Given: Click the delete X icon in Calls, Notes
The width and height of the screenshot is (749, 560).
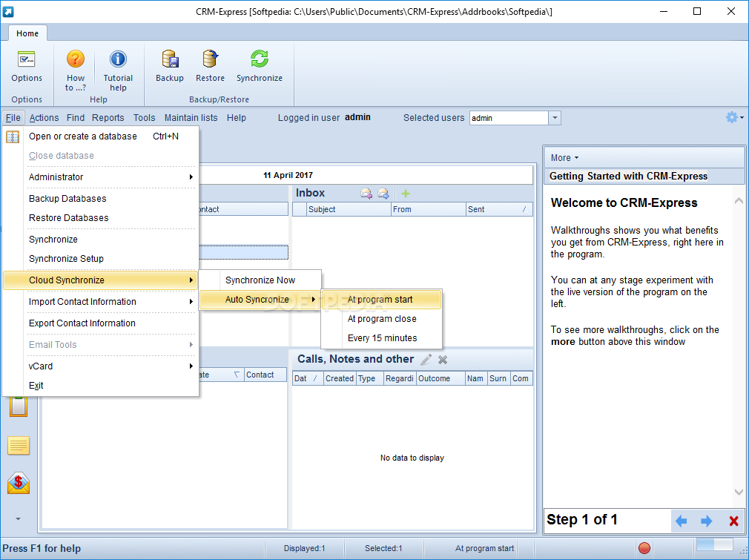Looking at the screenshot, I should click(x=443, y=360).
